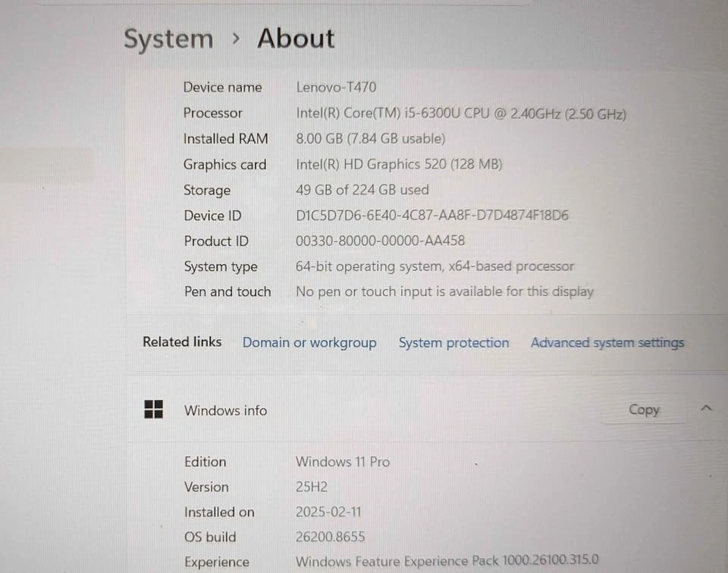This screenshot has width=728, height=573.
Task: Click the Installed on label
Action: point(219,512)
